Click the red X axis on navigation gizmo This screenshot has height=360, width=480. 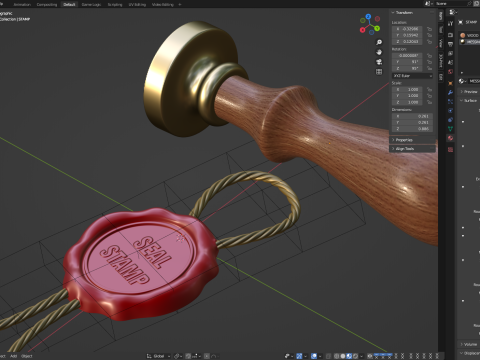pyautogui.click(x=363, y=30)
